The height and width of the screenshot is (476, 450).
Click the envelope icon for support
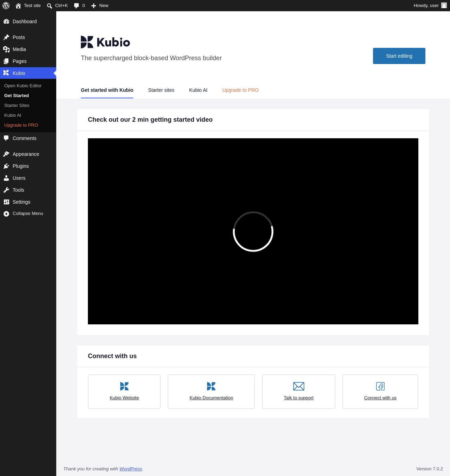pyautogui.click(x=299, y=386)
